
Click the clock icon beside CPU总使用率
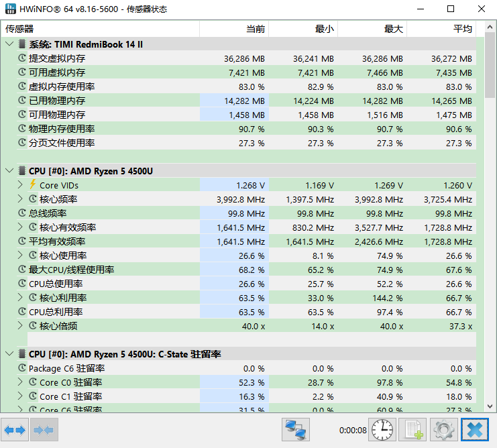point(22,283)
